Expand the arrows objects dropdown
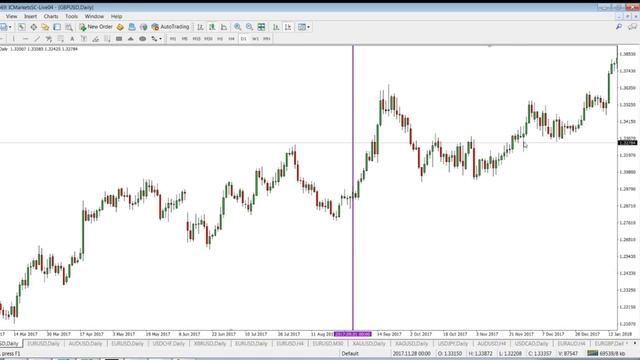The height and width of the screenshot is (360, 640). coord(160,39)
